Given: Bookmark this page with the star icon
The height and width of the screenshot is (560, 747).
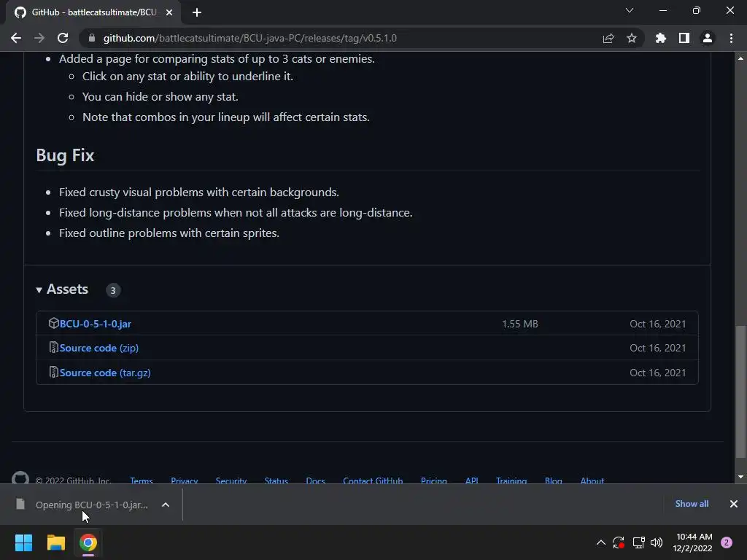Looking at the screenshot, I should [632, 38].
